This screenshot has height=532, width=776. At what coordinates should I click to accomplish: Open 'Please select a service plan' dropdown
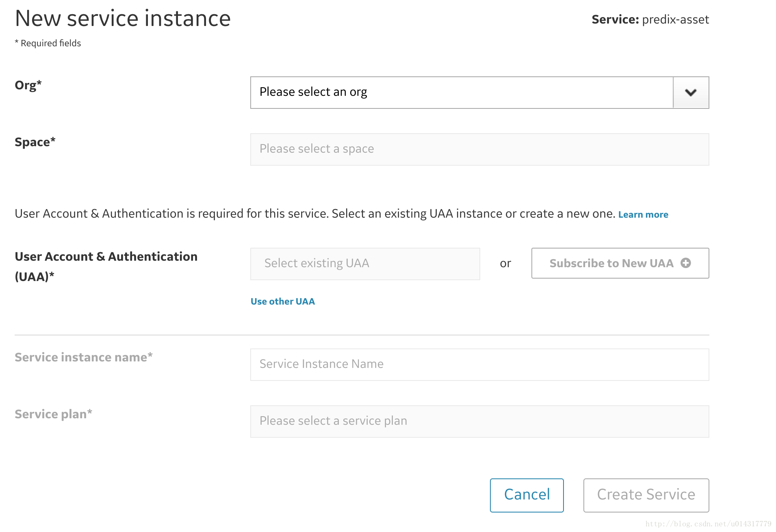(x=480, y=422)
